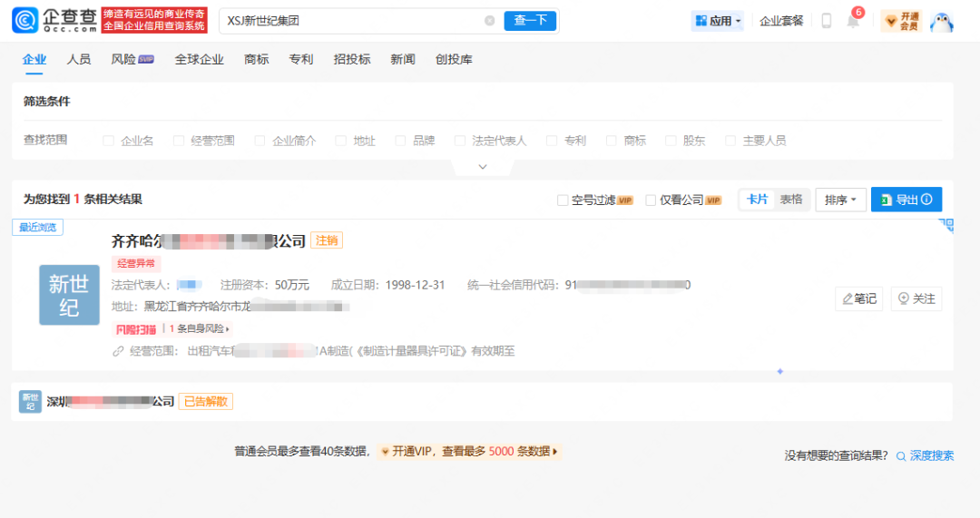Tick the 经营范围 filter checkbox
980x518 pixels.
pos(179,141)
